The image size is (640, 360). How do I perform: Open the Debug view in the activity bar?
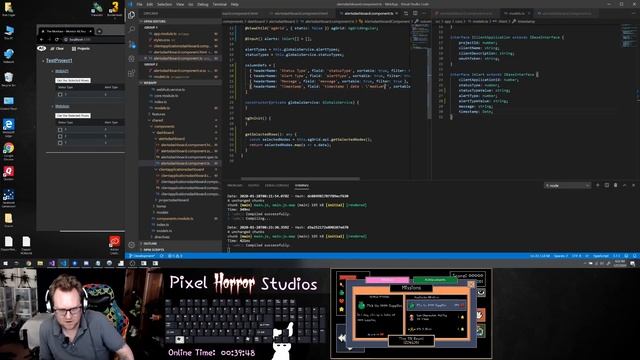pos(131,59)
